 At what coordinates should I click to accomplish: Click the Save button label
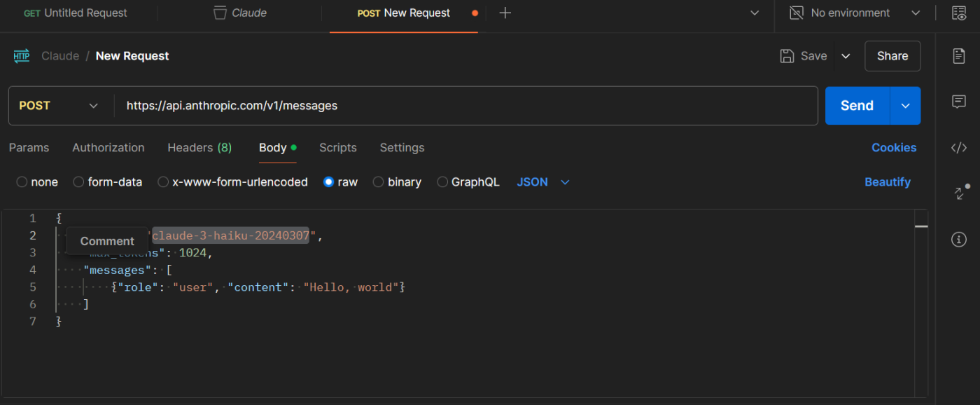(x=813, y=56)
